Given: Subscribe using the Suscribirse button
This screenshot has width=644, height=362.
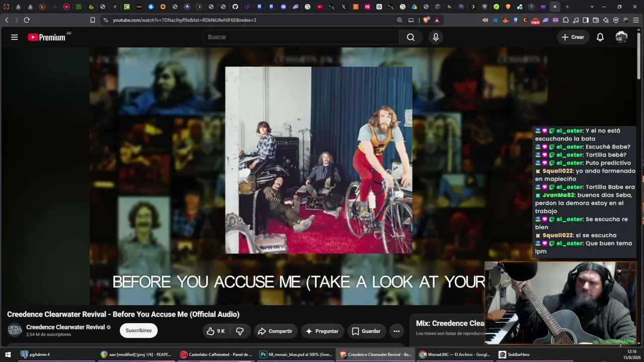Looking at the screenshot, I should point(138,331).
